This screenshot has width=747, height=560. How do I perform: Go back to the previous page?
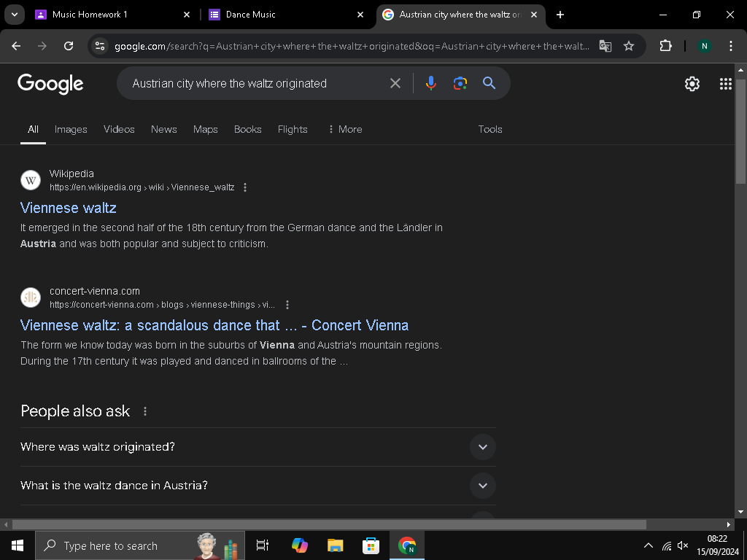click(x=16, y=46)
